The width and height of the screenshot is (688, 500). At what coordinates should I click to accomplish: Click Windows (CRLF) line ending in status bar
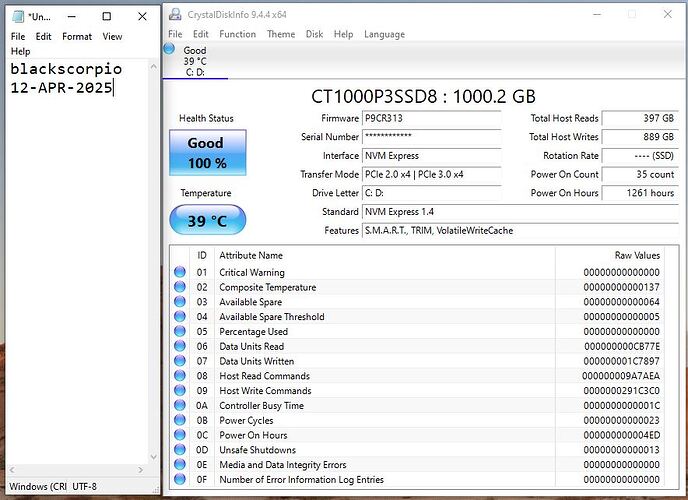click(x=38, y=486)
